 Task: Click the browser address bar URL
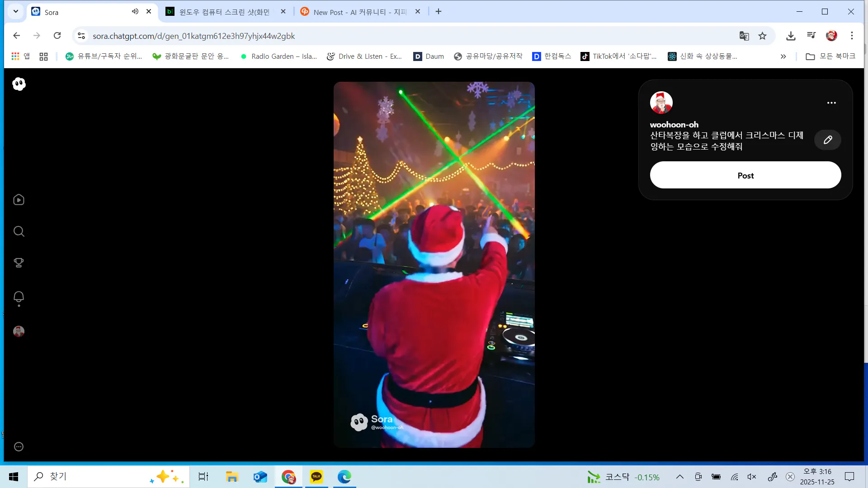point(193,36)
